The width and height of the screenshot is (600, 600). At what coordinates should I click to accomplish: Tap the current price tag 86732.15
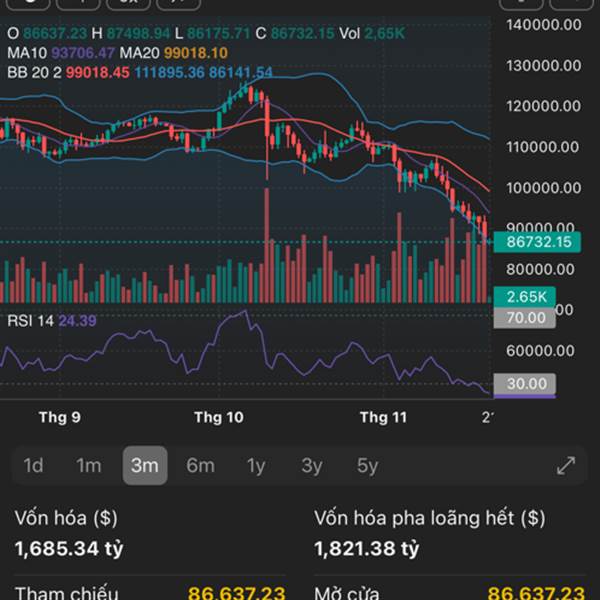click(537, 242)
